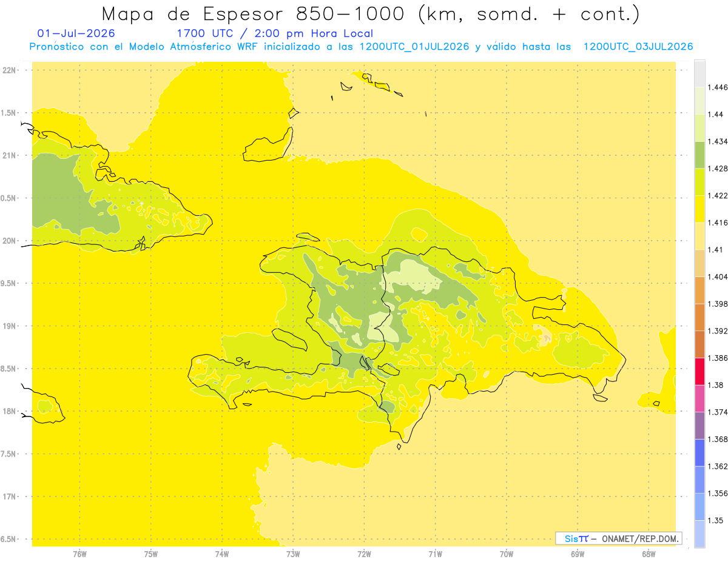
Task: Click the '74W' longitude label
Action: [x=222, y=554]
